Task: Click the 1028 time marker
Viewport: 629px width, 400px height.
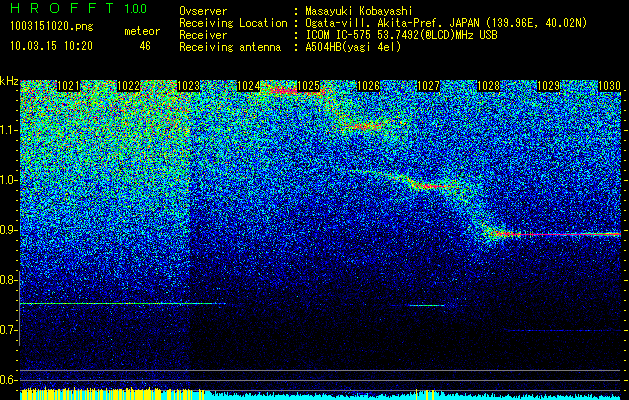Action: click(489, 86)
